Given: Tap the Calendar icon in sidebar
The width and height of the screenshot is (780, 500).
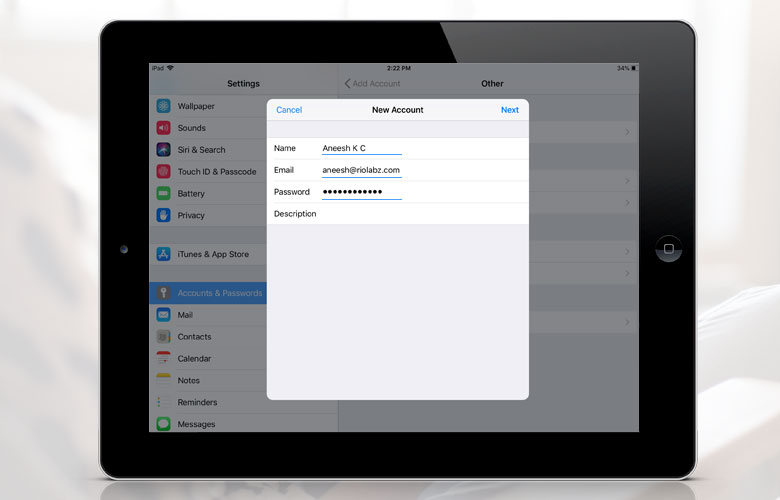Looking at the screenshot, I should coord(163,359).
